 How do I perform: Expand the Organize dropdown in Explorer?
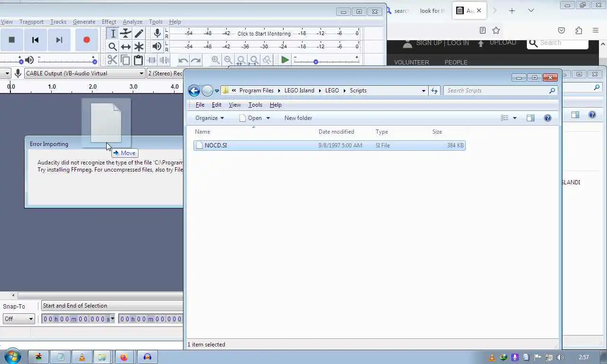pos(210,118)
